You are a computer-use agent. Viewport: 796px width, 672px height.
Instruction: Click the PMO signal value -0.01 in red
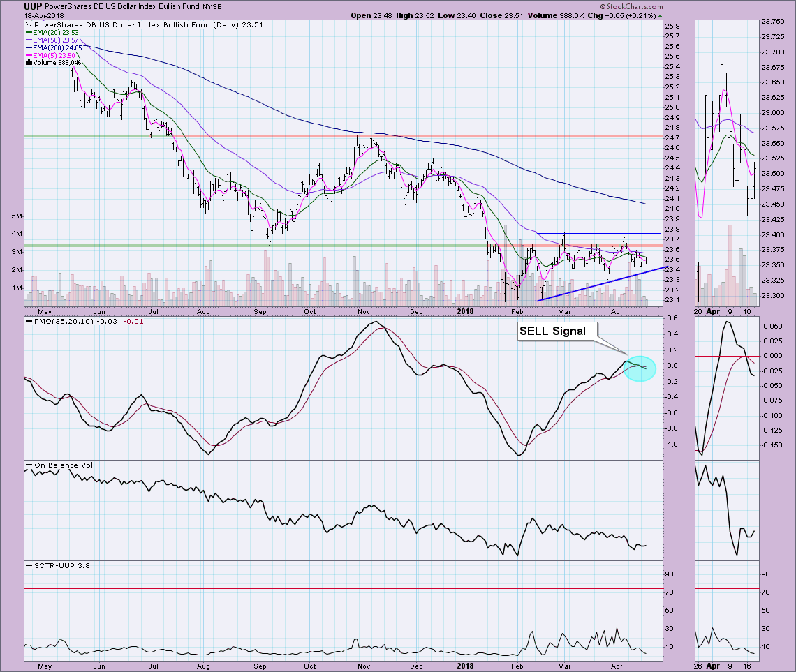(134, 321)
